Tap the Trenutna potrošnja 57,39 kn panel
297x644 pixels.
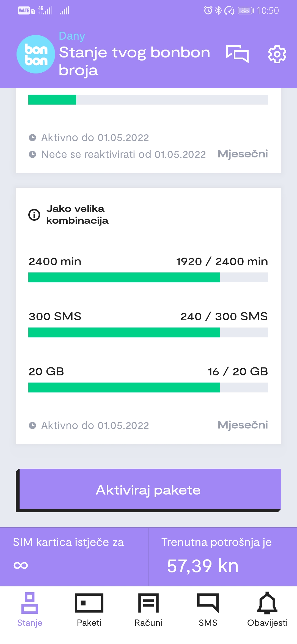tap(223, 556)
